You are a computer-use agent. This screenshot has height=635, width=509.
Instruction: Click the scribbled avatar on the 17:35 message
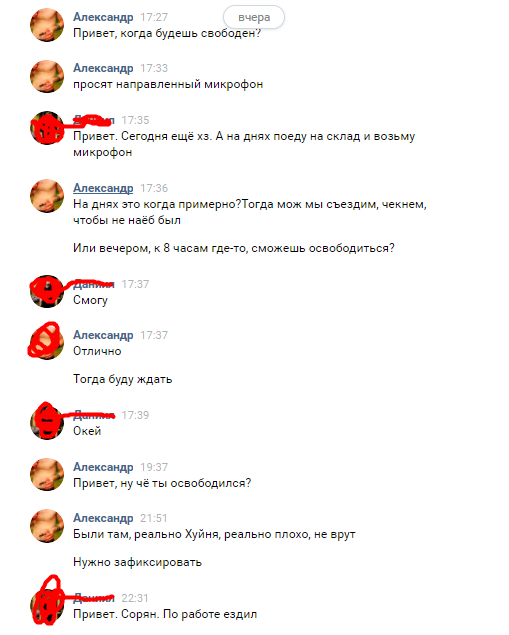[x=47, y=128]
